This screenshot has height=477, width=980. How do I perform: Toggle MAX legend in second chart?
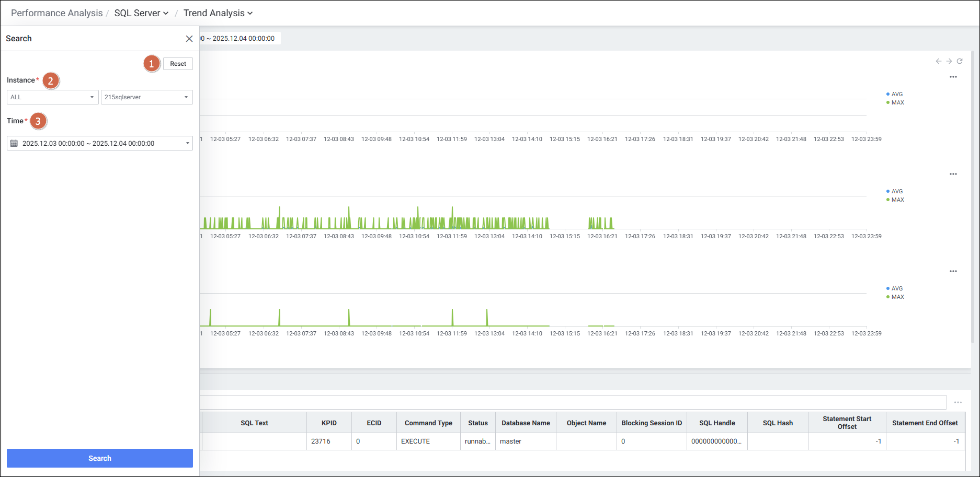click(x=895, y=200)
